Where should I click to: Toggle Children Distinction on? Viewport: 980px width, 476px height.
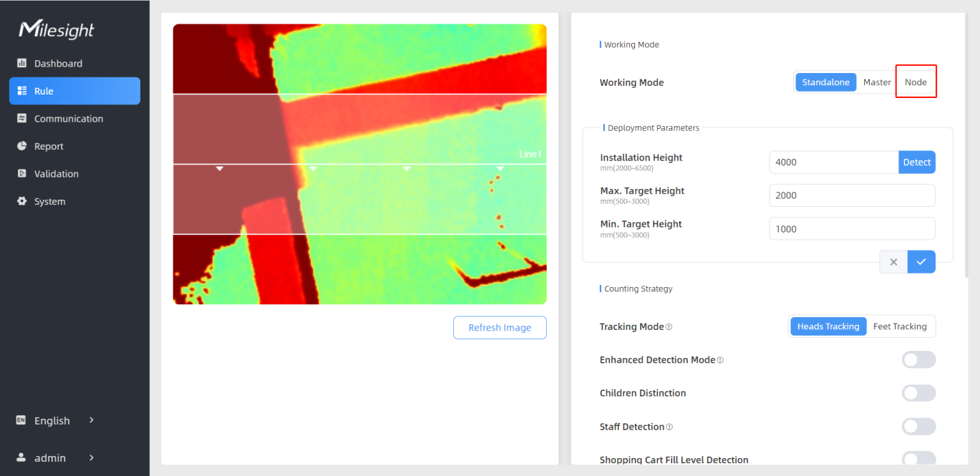click(918, 393)
